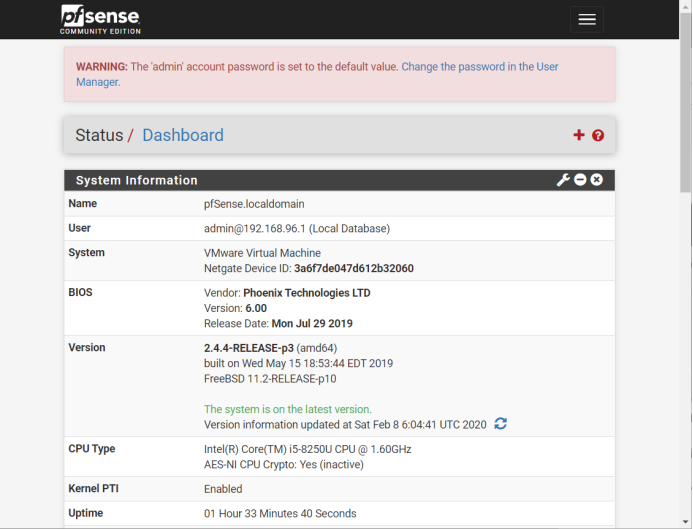The width and height of the screenshot is (693, 529).
Task: Click FreeBSD 11.2-RELEASE-p10 text
Action: tap(270, 379)
